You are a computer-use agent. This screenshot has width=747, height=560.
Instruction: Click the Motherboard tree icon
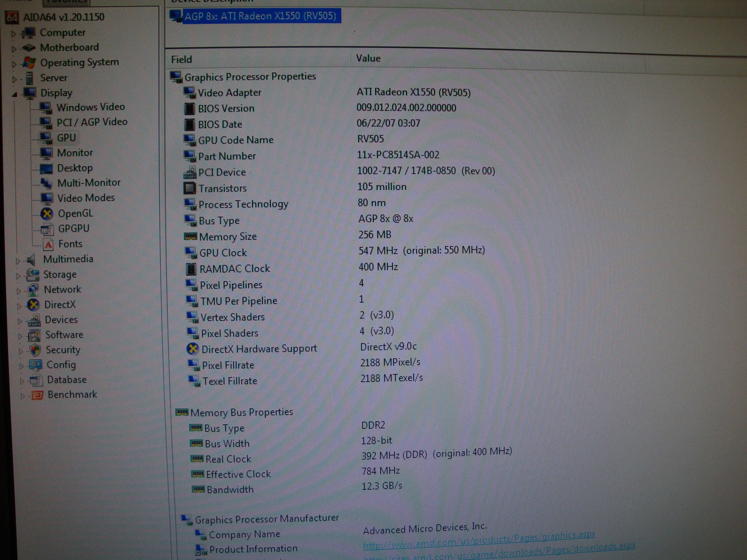[x=29, y=48]
